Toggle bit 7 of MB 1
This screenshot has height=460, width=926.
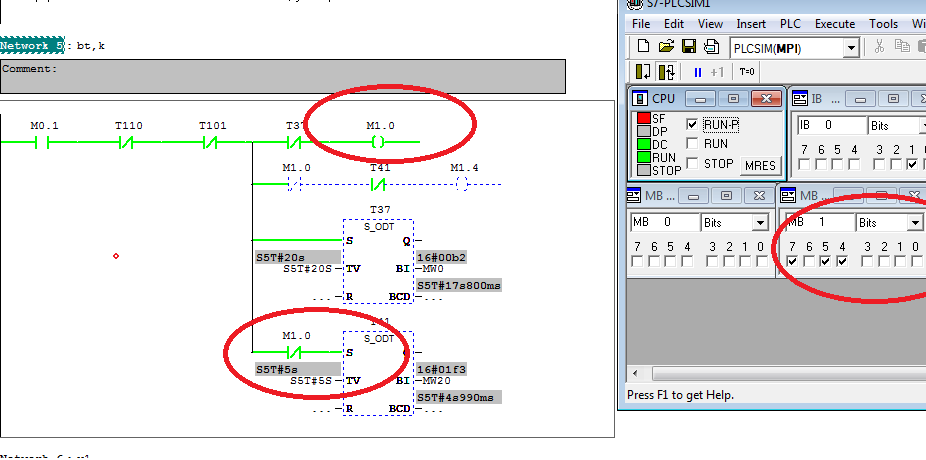[792, 261]
